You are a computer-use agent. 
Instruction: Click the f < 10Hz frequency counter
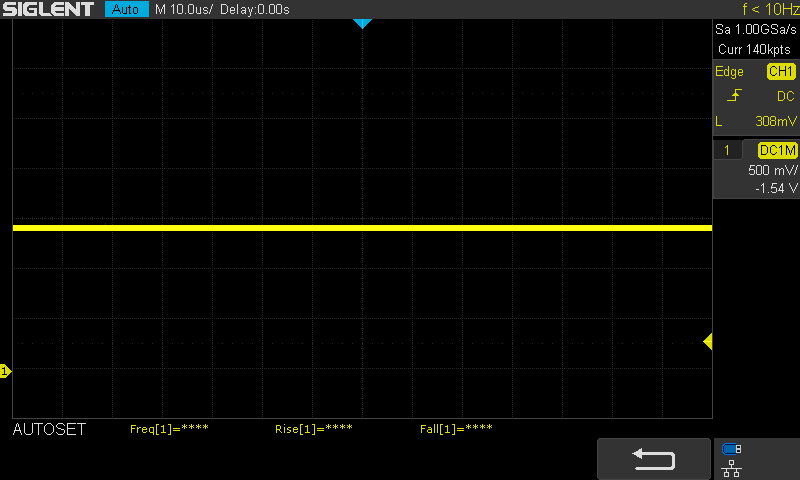click(770, 9)
